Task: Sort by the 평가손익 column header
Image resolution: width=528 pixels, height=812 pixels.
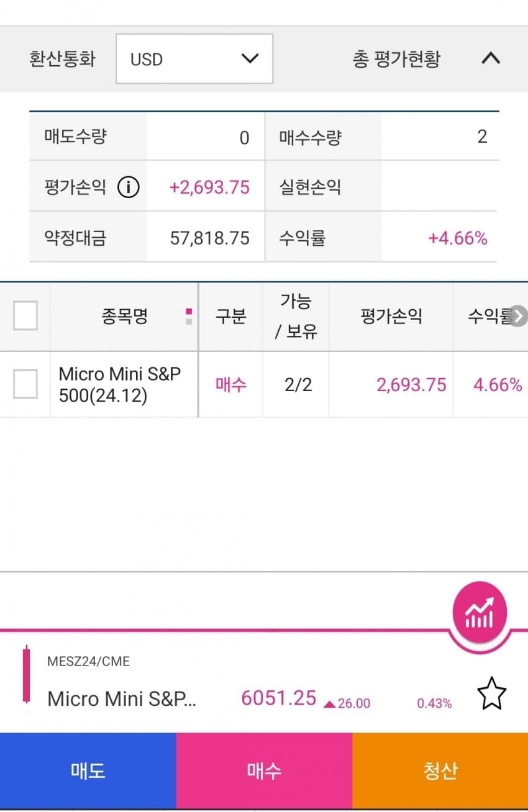Action: point(391,317)
